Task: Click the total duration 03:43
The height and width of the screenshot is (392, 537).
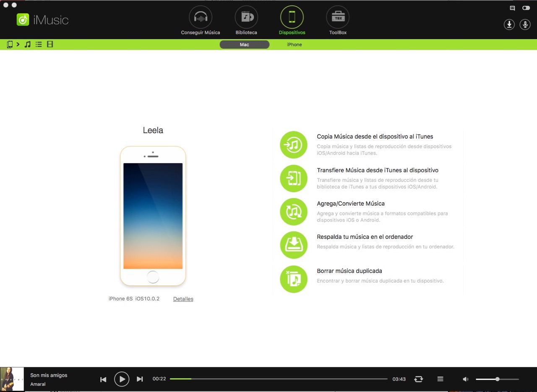Action: (399, 379)
